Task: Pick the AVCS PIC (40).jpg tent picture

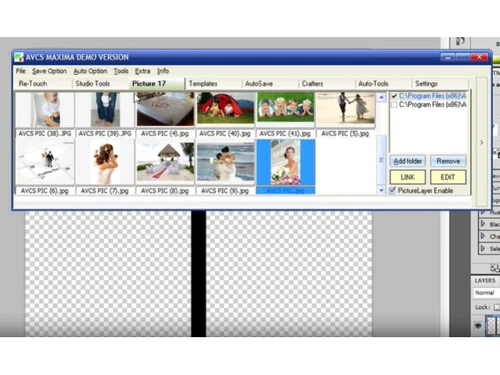Action: click(225, 109)
